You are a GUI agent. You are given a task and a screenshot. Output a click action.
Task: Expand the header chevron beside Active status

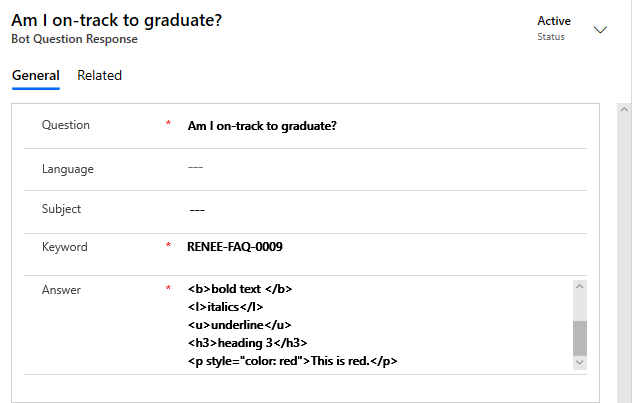point(600,30)
